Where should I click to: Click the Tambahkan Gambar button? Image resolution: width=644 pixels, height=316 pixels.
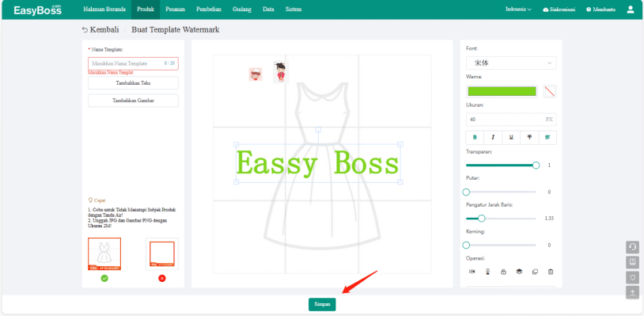(133, 101)
